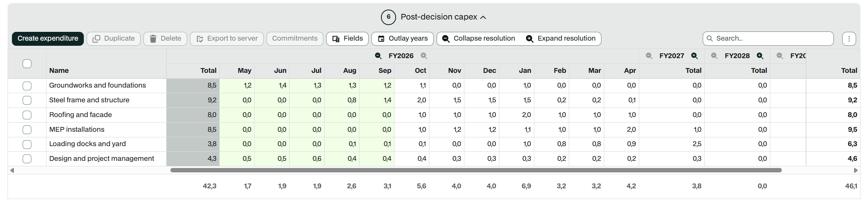Toggle the select-all header checkbox
868x207 pixels.
pyautogui.click(x=27, y=64)
